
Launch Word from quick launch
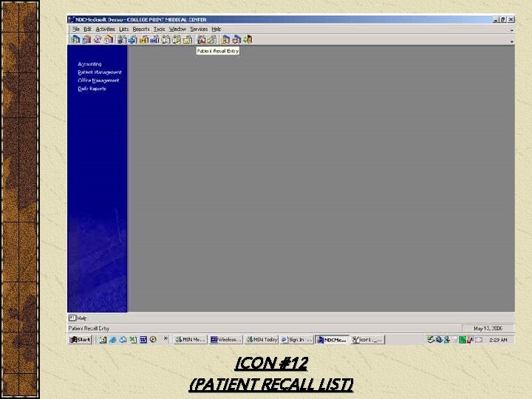[x=143, y=340]
